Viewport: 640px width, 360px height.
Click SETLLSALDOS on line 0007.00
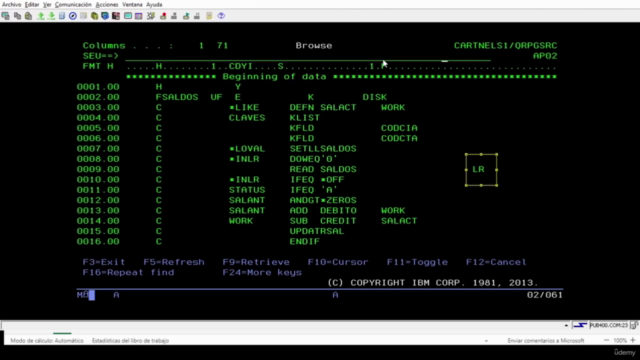(323, 149)
